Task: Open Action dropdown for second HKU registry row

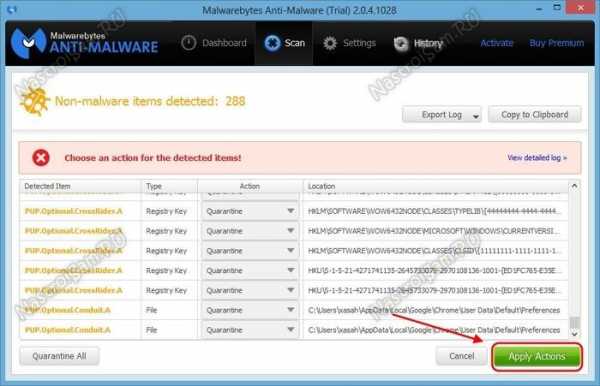Action: (x=249, y=290)
